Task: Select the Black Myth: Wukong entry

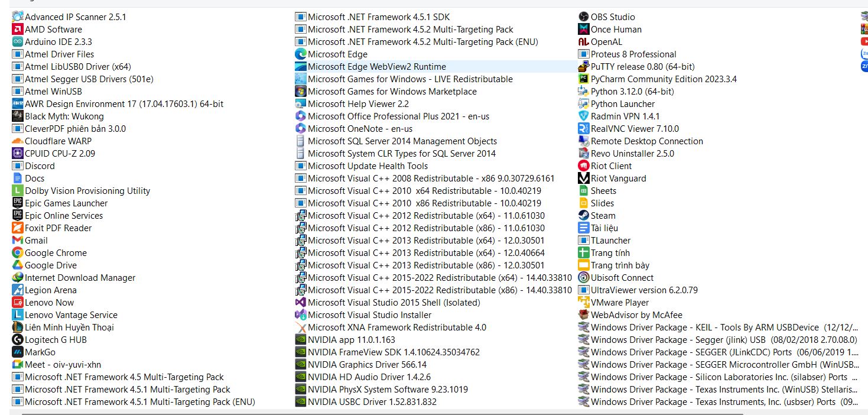Action: [x=64, y=116]
